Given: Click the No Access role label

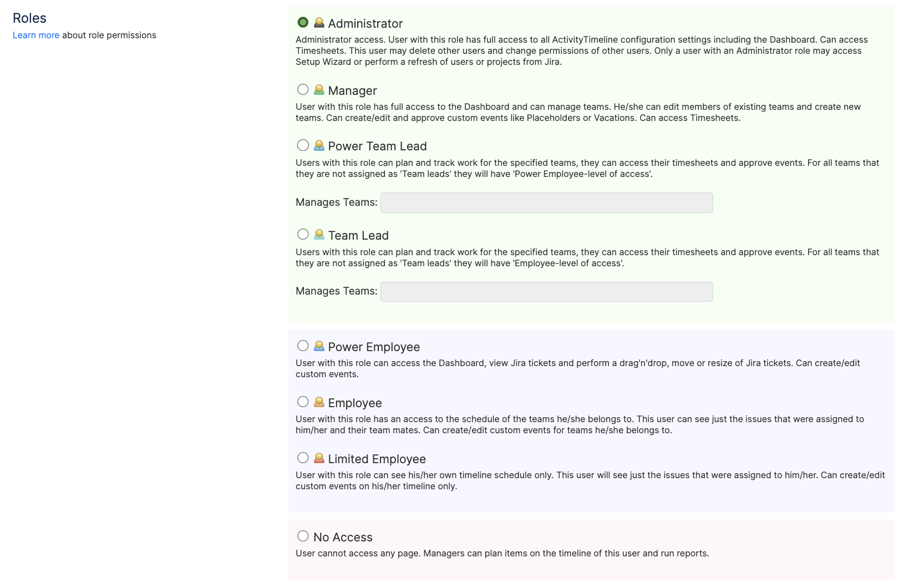Looking at the screenshot, I should point(343,537).
